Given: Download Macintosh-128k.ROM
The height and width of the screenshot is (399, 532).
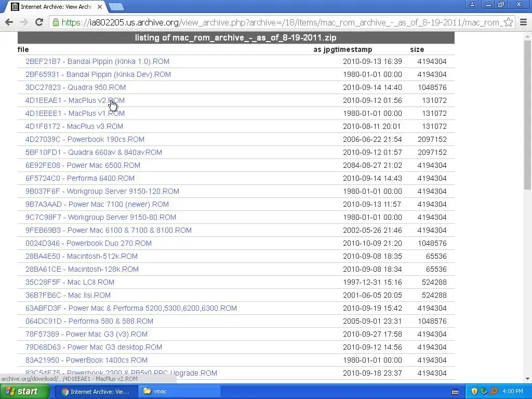Looking at the screenshot, I should click(x=82, y=270).
